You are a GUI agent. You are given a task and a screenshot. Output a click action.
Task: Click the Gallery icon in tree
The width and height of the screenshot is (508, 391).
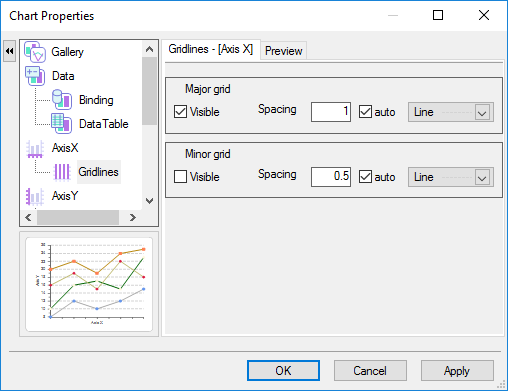[x=35, y=52]
